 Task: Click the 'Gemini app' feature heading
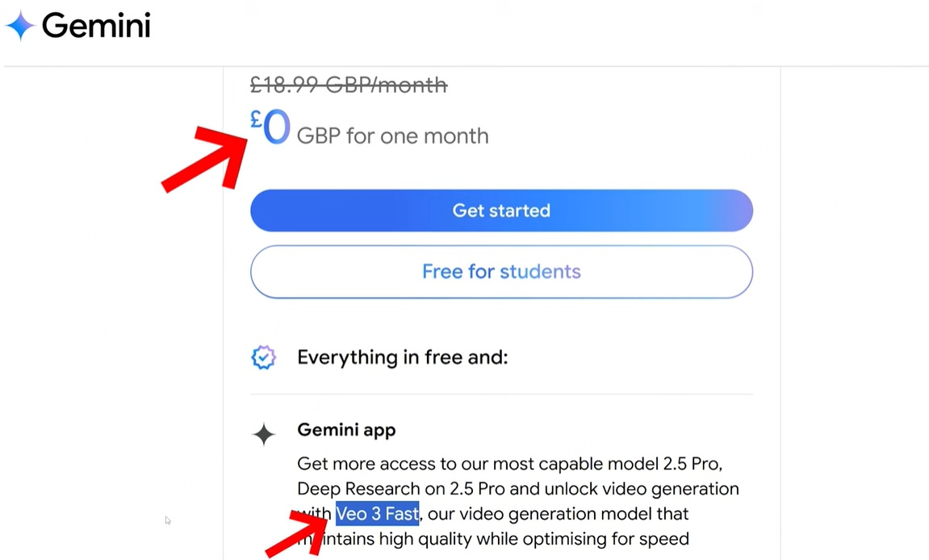346,430
